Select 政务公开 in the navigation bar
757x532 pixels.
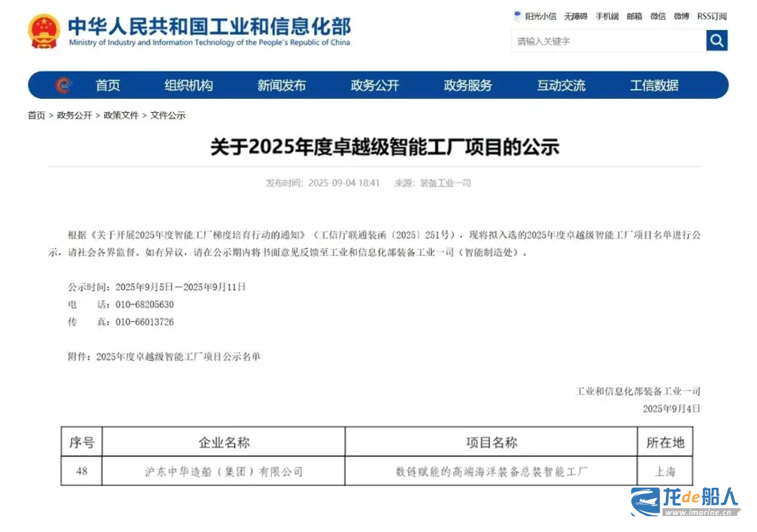tap(375, 86)
